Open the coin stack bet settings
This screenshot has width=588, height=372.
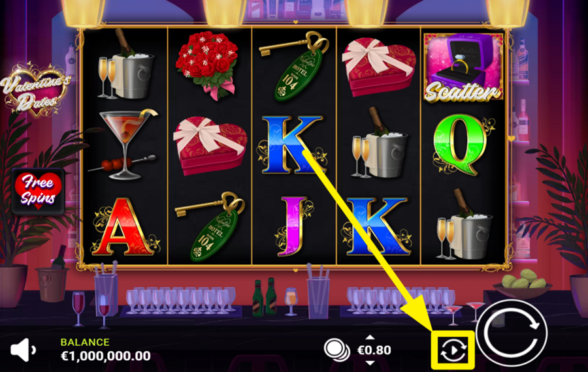336,350
